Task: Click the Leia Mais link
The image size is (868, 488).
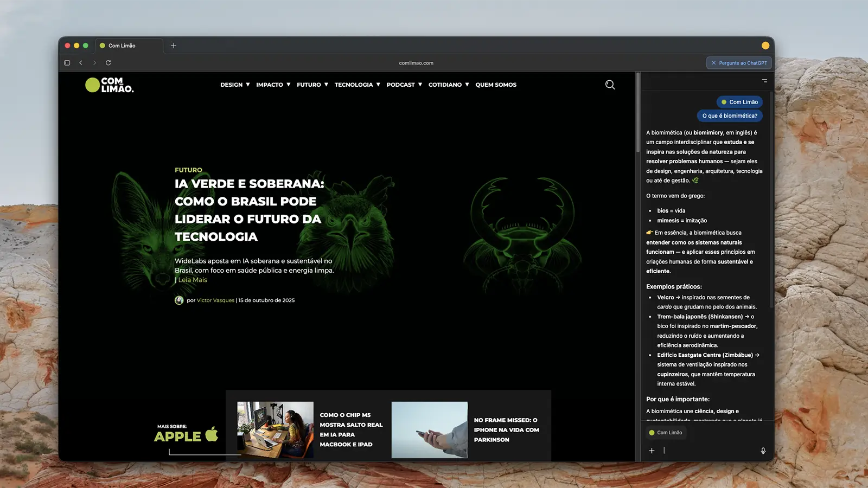Action: point(193,280)
